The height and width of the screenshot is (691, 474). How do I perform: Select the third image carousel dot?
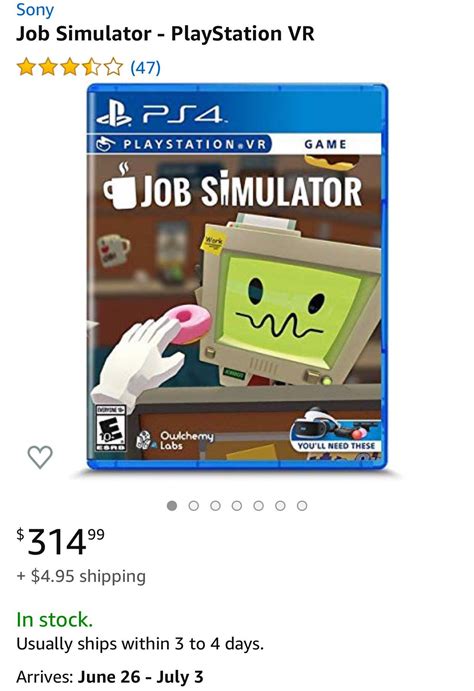tap(215, 505)
